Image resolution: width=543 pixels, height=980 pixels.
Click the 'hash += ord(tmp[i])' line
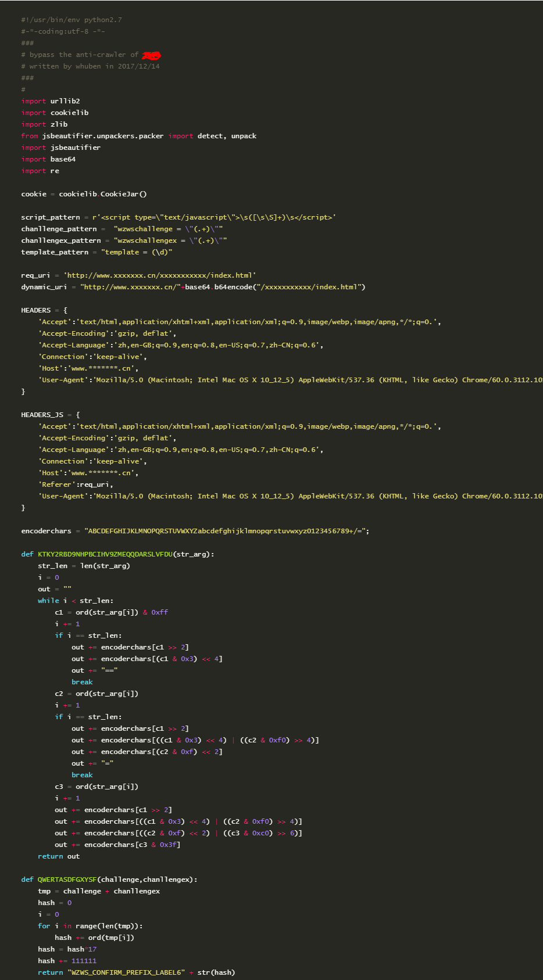tap(95, 938)
